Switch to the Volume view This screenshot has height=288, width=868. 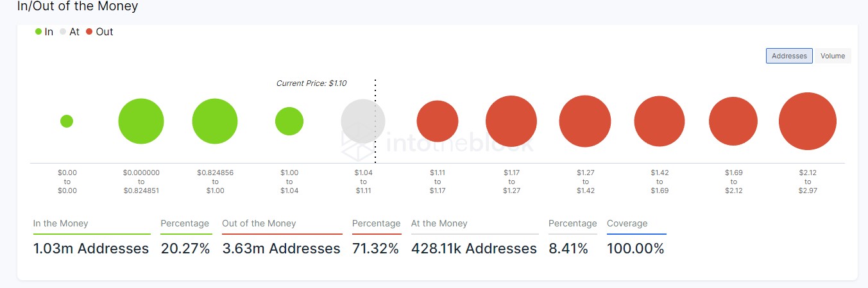(x=833, y=56)
